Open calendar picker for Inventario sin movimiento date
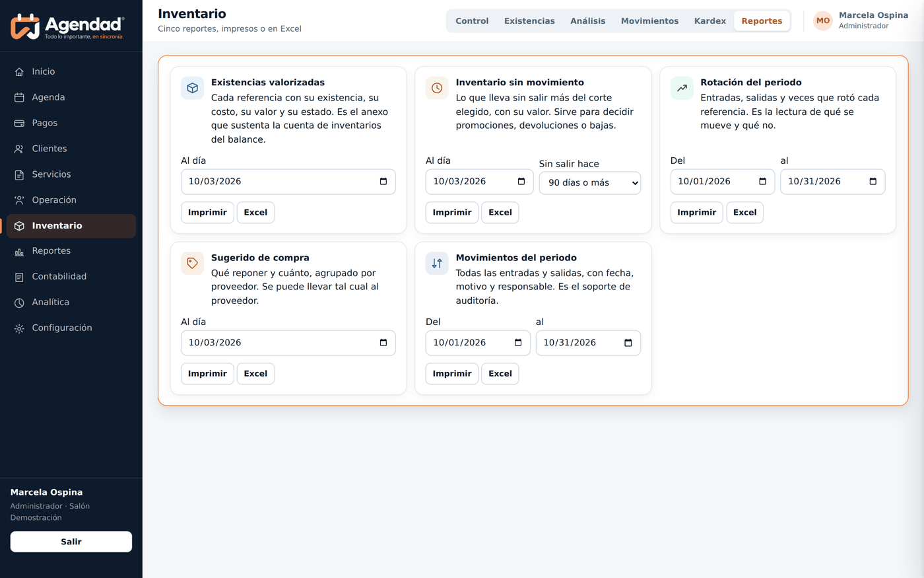Screen dimensions: 924x578 click(521, 182)
